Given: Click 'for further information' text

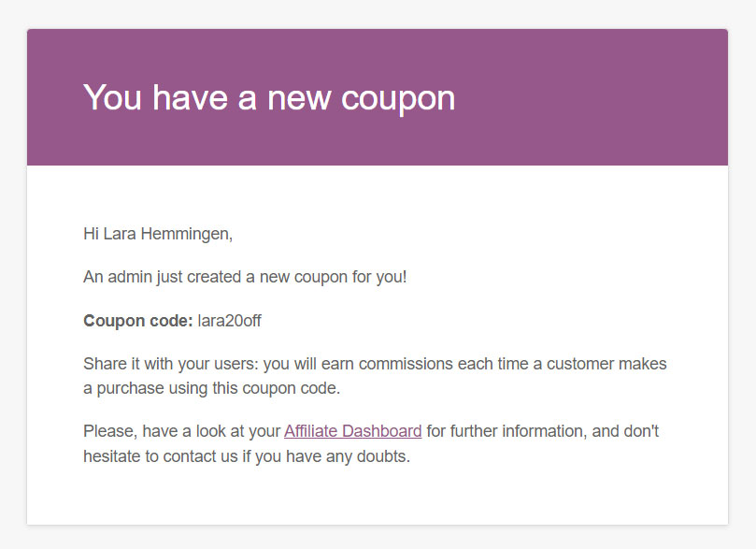Looking at the screenshot, I should coord(506,431).
